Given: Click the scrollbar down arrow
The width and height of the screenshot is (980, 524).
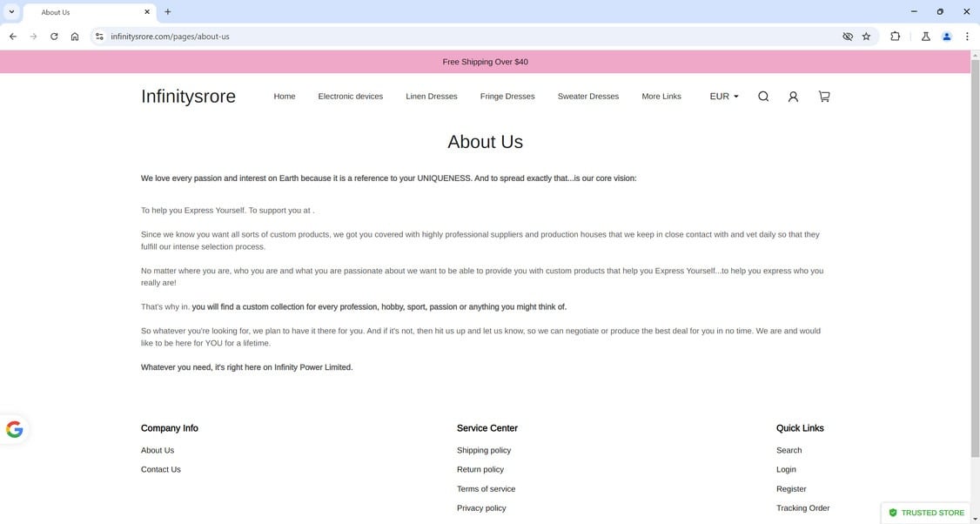Looking at the screenshot, I should coord(975,519).
